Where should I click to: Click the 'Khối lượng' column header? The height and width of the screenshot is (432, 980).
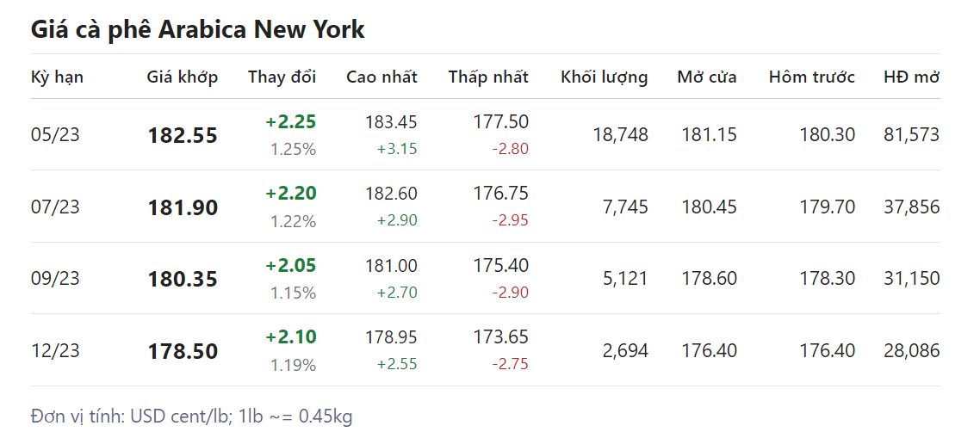click(604, 77)
